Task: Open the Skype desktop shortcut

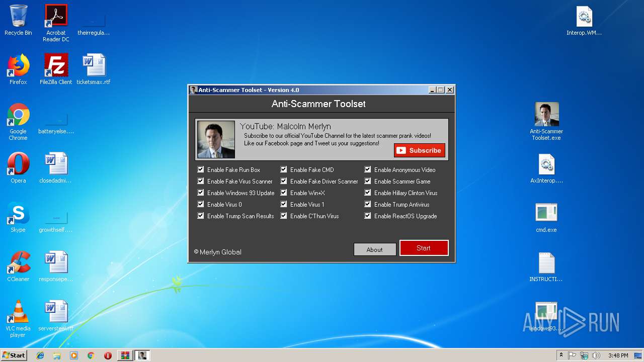Action: [x=18, y=217]
